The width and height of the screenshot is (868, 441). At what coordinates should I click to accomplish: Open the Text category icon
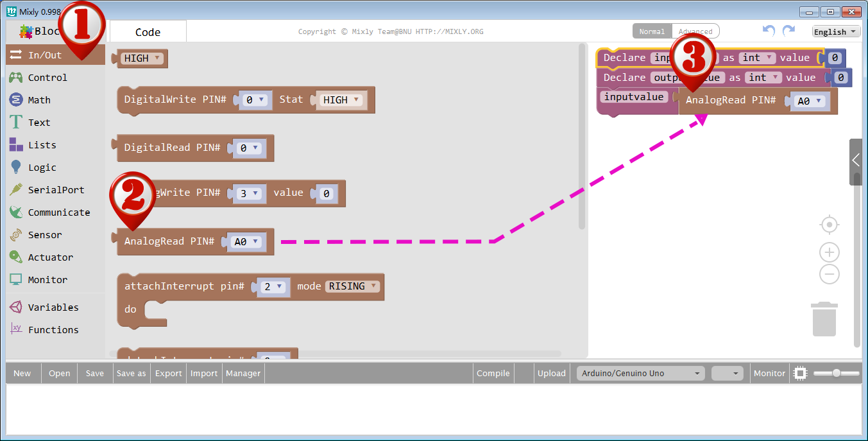(16, 123)
